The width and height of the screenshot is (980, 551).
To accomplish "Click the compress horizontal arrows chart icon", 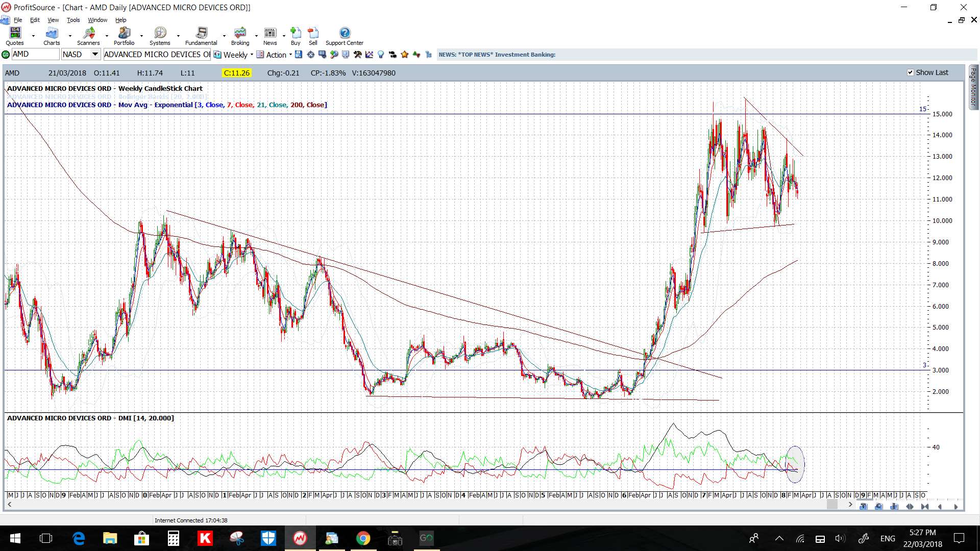I will 925,507.
